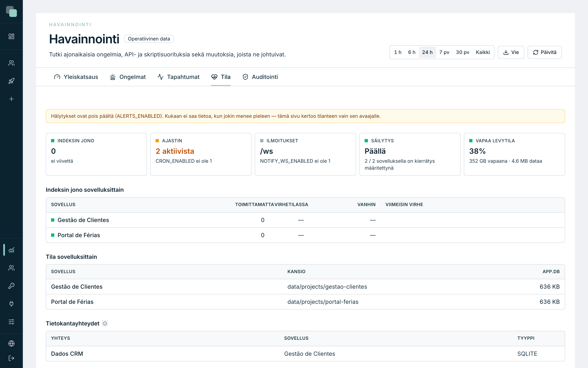Click the Havainnointi breadcrumb label
588x368 pixels.
[x=70, y=25]
